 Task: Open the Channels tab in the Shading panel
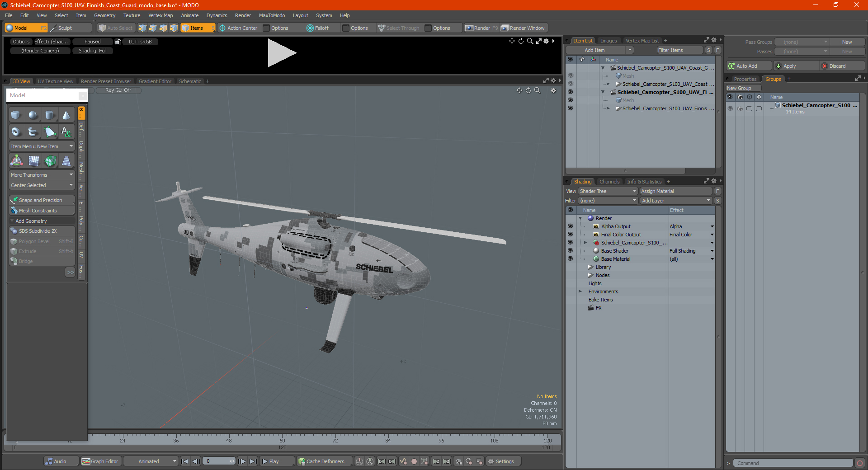(609, 182)
